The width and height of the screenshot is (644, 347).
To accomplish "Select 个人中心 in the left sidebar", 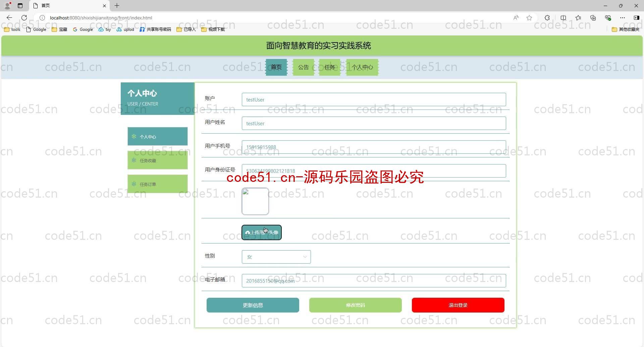I will coord(158,136).
